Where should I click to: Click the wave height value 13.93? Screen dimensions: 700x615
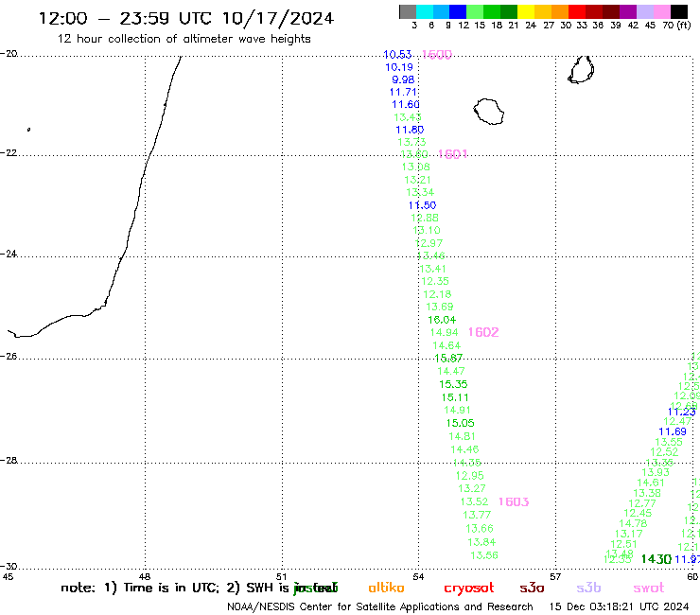(x=656, y=472)
